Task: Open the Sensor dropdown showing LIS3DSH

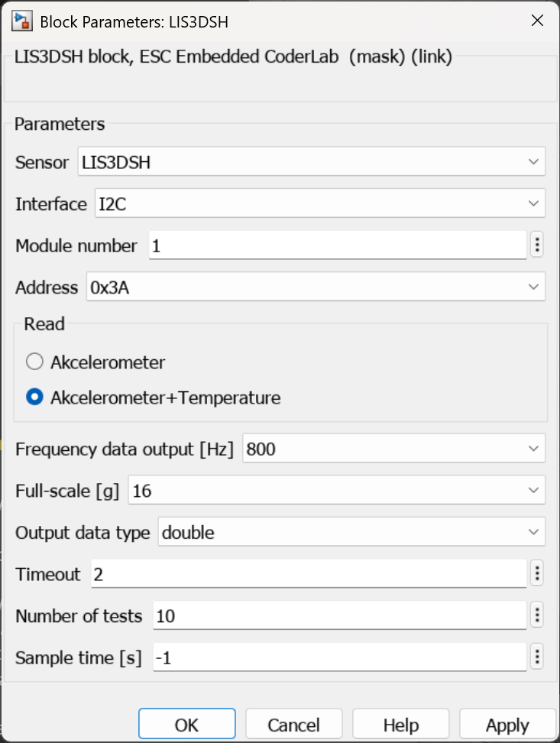Action: coord(312,161)
